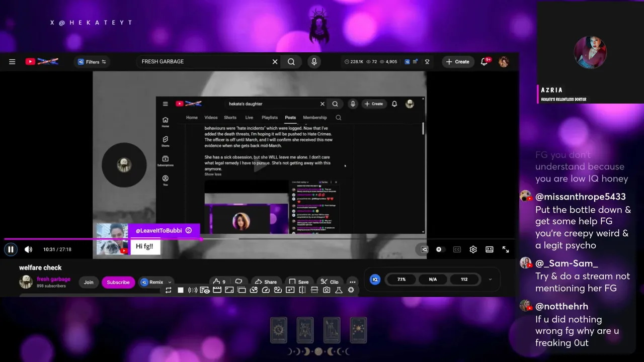Viewport: 644px width, 362px height.
Task: Select Membership tab in the inner video
Action: 315,118
